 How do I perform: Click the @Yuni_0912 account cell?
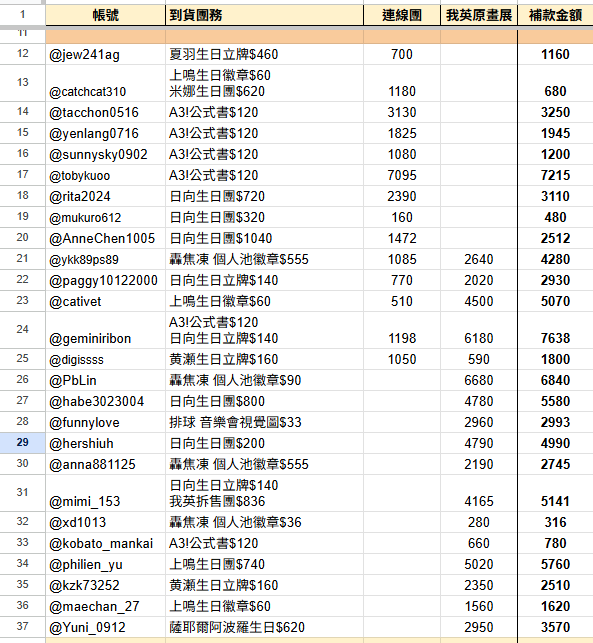105,627
